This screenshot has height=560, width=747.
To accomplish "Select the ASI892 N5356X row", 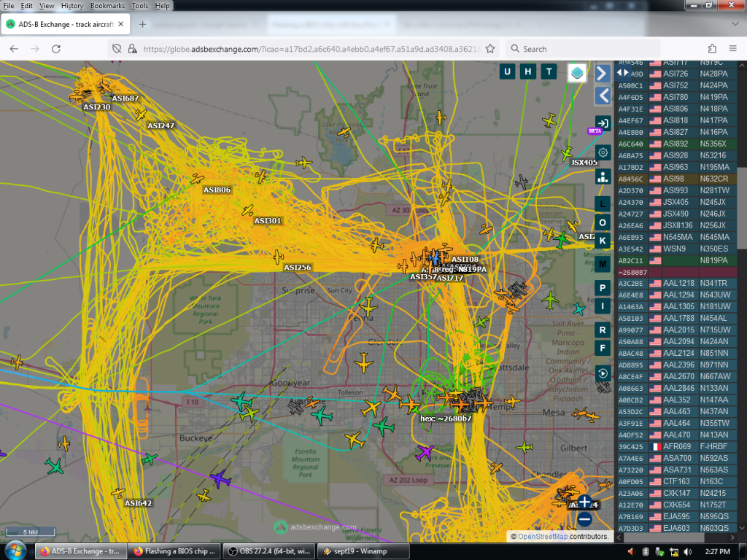I will pyautogui.click(x=676, y=144).
